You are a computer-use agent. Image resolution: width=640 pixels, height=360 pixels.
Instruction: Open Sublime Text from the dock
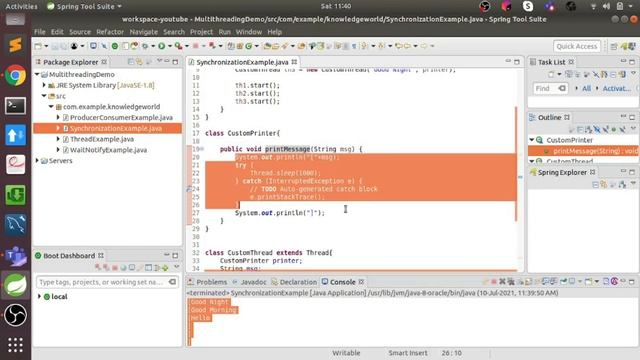[x=16, y=44]
